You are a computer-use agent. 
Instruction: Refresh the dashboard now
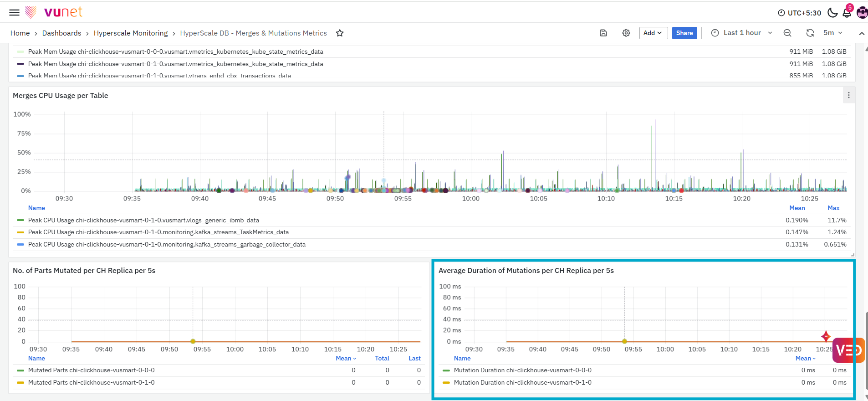[x=810, y=33]
